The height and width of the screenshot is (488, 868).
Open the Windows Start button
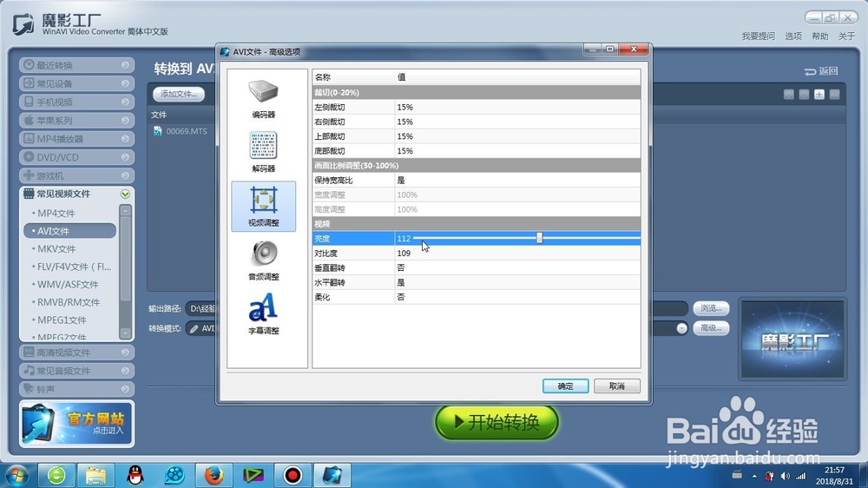click(16, 475)
